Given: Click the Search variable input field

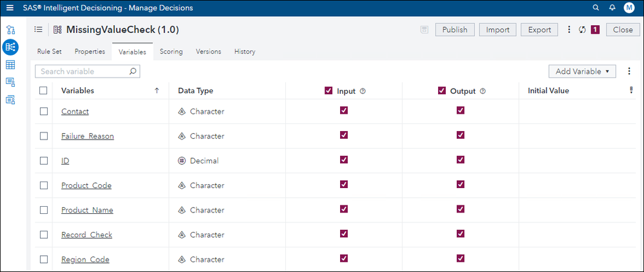Looking at the screenshot, I should pyautogui.click(x=82, y=71).
